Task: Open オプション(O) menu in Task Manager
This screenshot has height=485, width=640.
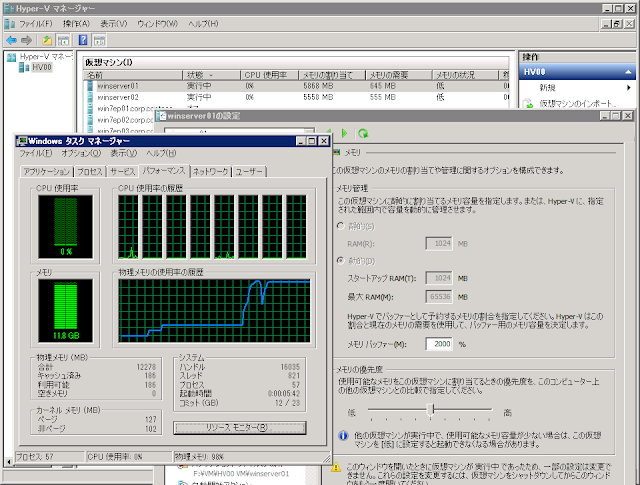Action: point(81,153)
